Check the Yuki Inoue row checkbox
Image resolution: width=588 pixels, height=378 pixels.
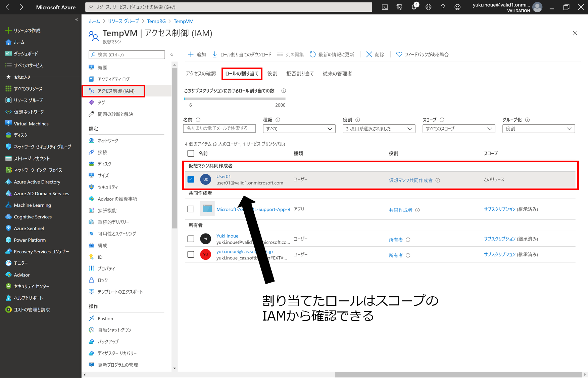coord(191,239)
